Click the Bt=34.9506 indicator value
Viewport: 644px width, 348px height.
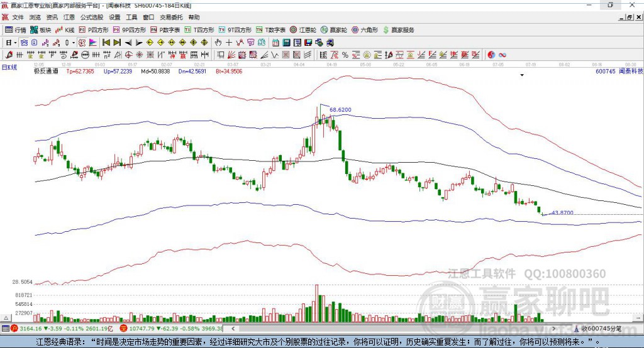coord(229,72)
